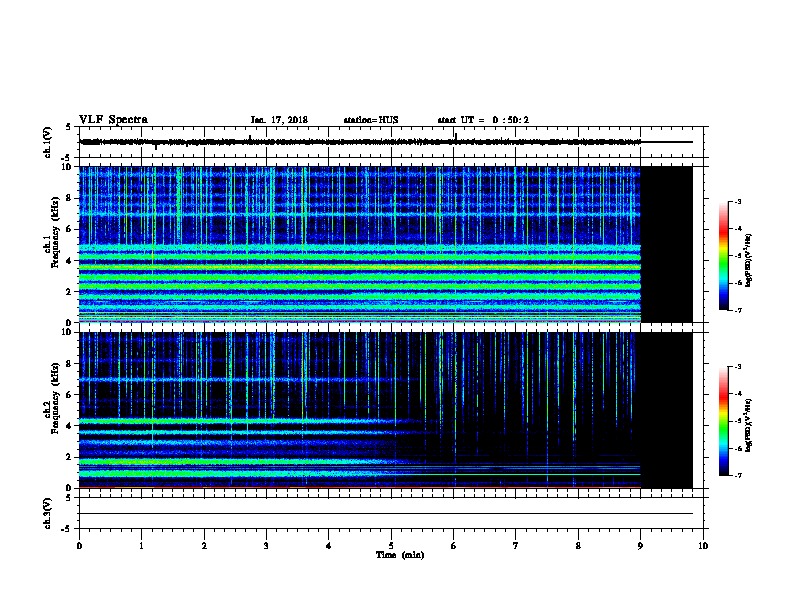
Task: Click the "-7" label below ch.2 color bar
Action: (x=737, y=476)
